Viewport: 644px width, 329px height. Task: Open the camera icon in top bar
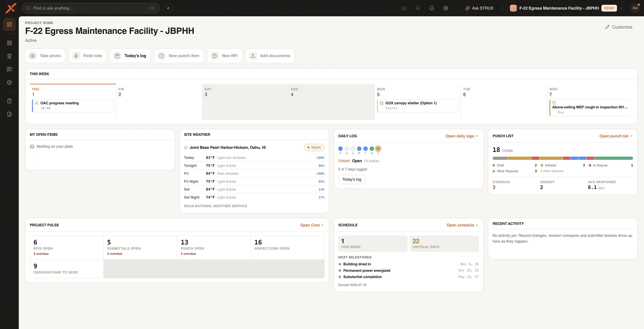tap(404, 8)
